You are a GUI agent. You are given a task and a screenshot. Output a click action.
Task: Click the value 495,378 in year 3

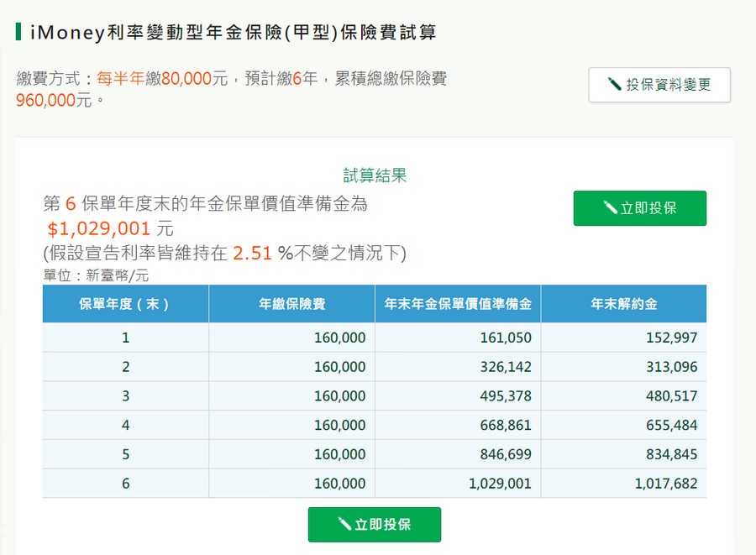pos(506,396)
